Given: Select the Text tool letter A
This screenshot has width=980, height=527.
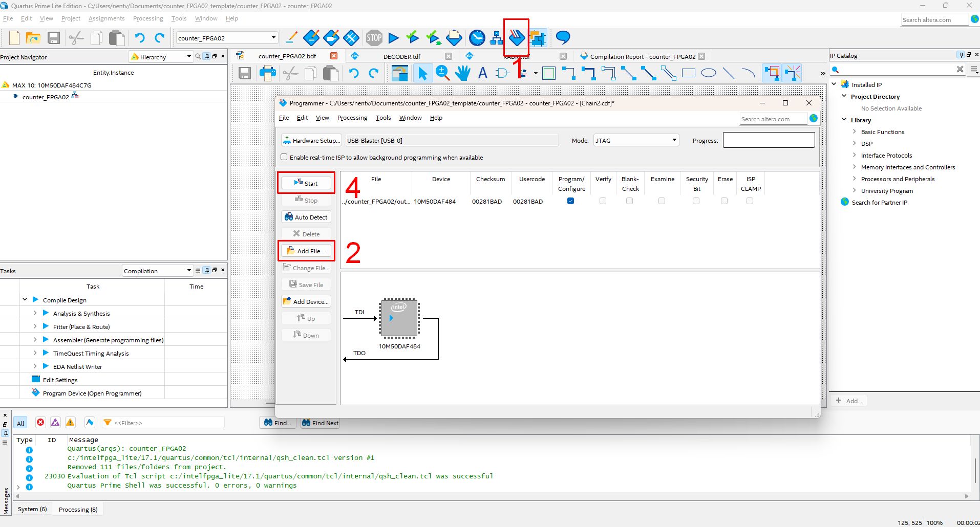Looking at the screenshot, I should [482, 73].
